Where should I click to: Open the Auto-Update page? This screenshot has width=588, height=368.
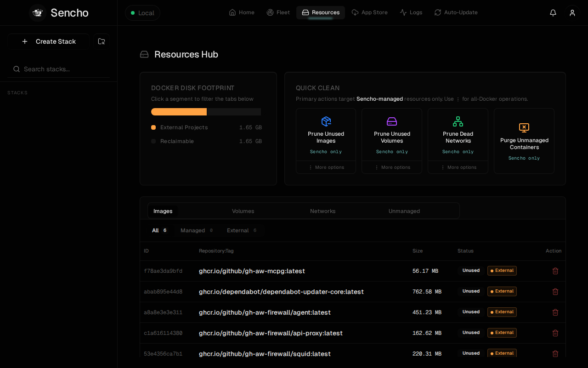click(456, 12)
